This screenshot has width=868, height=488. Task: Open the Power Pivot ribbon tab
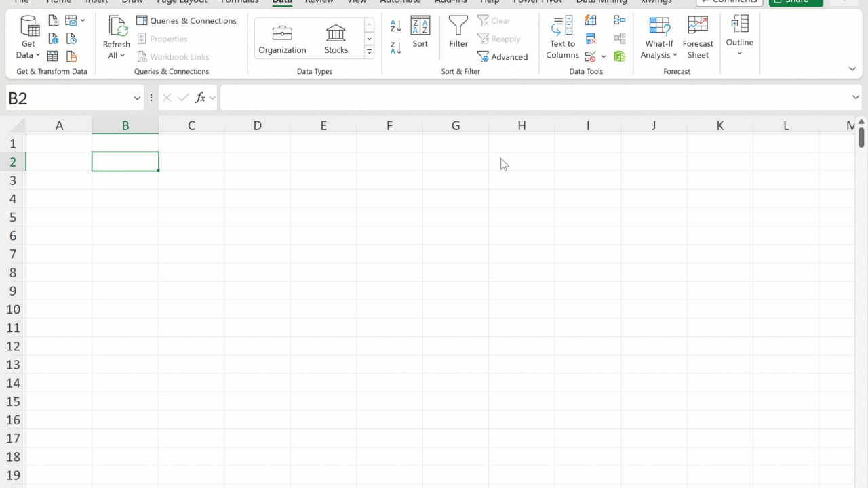538,2
